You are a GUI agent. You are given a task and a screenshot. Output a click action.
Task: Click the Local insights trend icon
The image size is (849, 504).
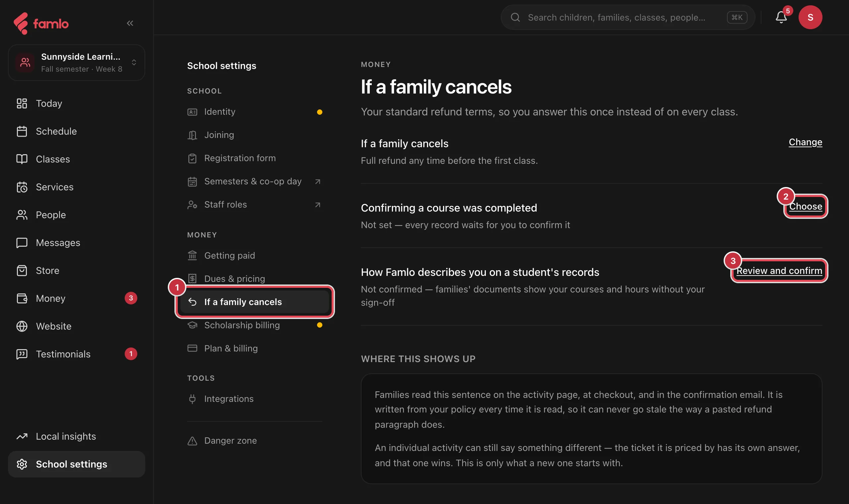(x=22, y=436)
